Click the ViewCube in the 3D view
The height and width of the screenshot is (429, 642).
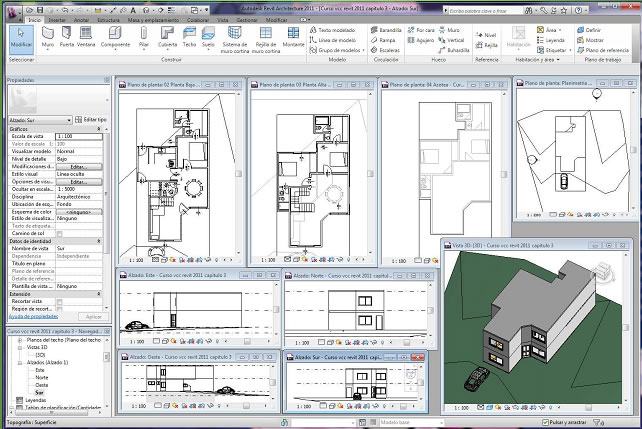(x=605, y=270)
